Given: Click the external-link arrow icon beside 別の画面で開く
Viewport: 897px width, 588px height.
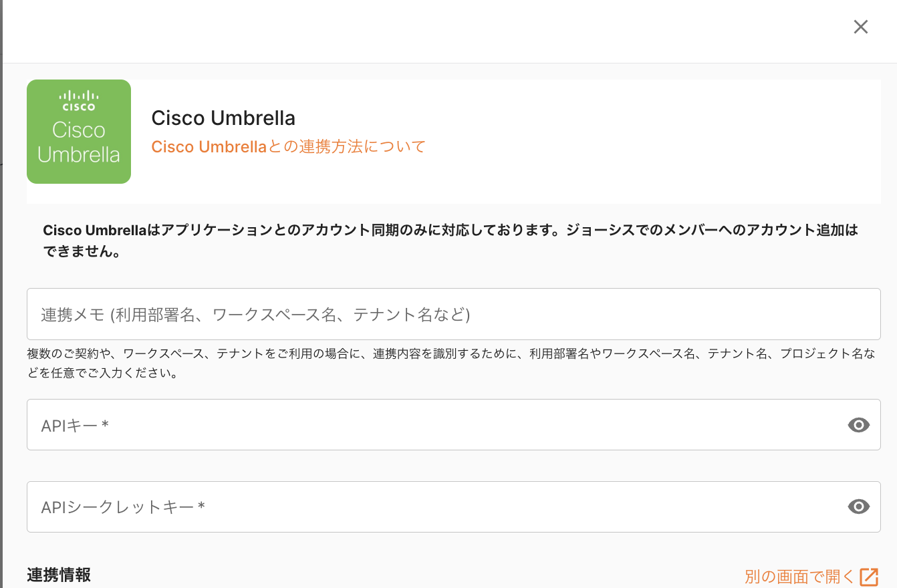Looking at the screenshot, I should point(869,577).
